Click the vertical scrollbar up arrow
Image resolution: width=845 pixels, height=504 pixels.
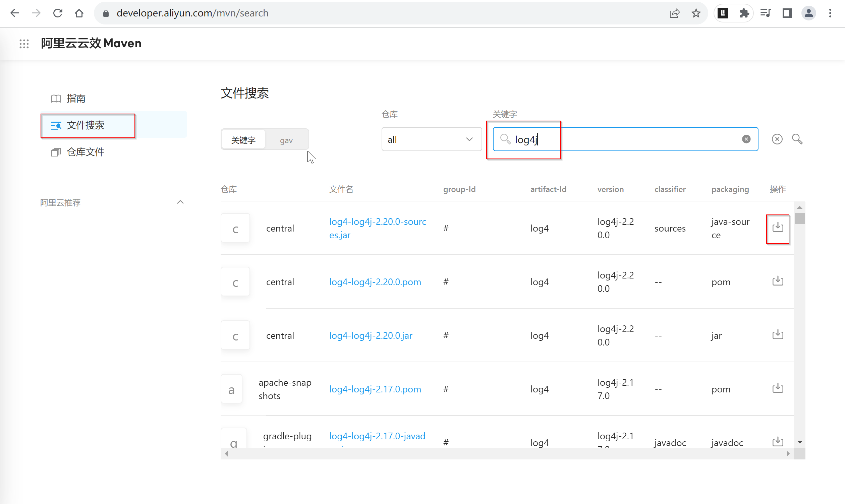[x=799, y=207]
